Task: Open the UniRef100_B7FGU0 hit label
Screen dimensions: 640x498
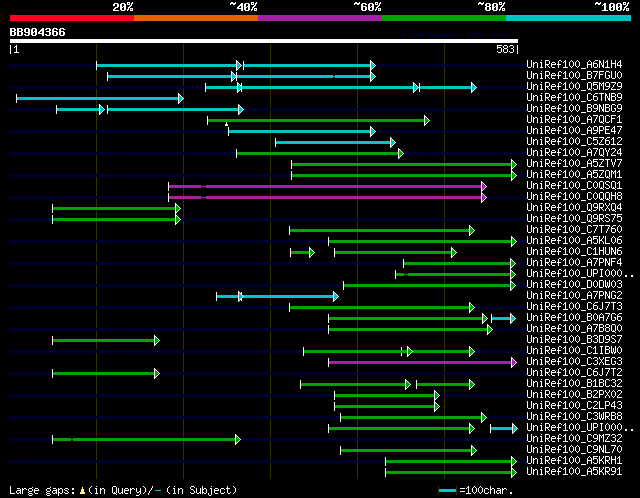Action: (574, 76)
